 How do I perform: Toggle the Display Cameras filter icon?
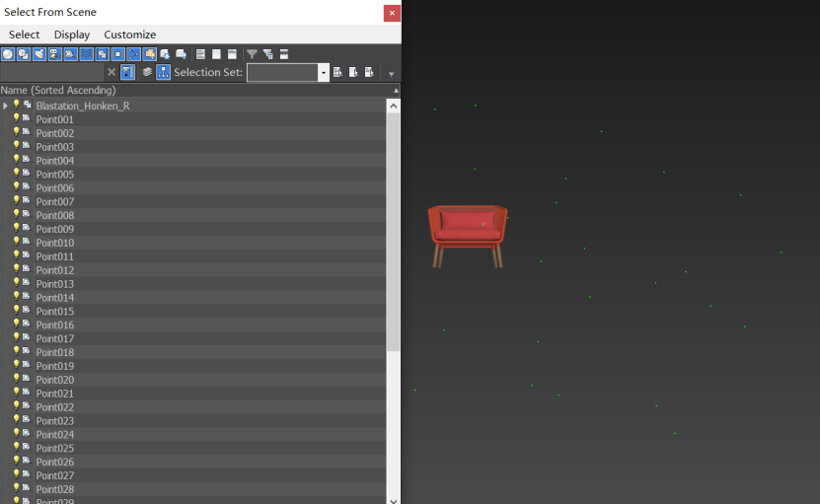[55, 54]
